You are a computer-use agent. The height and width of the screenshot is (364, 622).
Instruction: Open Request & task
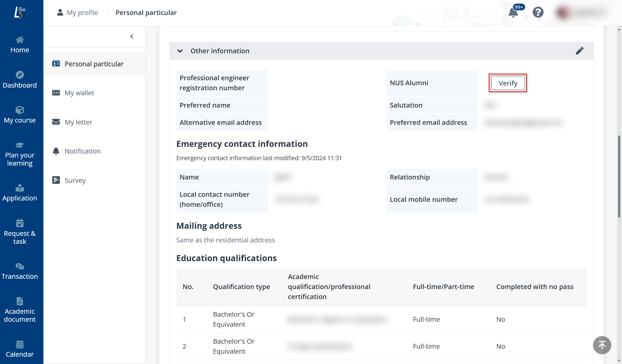[20, 232]
